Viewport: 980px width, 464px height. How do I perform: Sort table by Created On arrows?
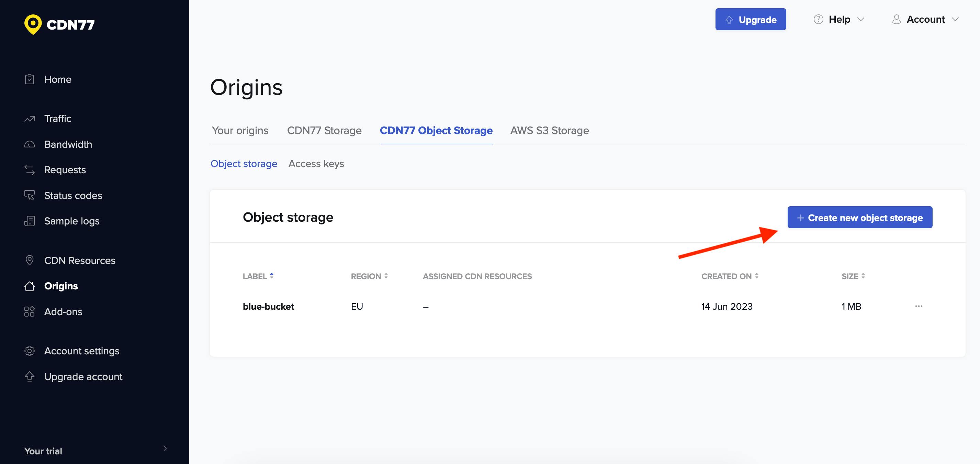[757, 276]
